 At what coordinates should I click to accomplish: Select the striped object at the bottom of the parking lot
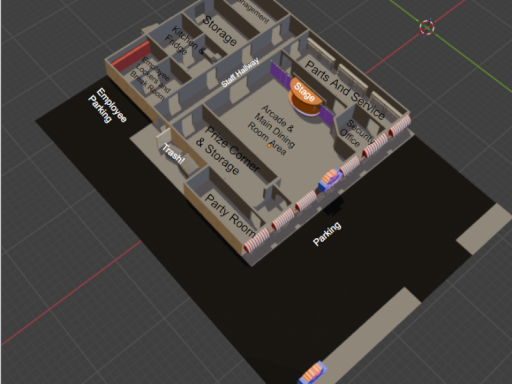click(x=313, y=373)
